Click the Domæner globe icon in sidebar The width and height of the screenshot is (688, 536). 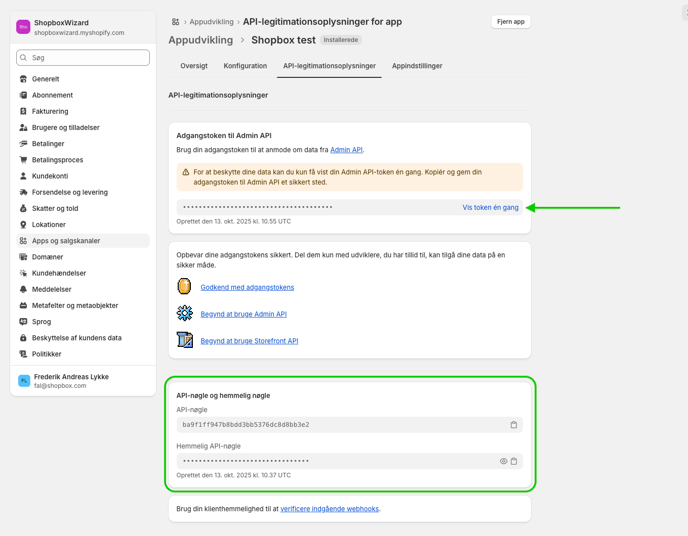pyautogui.click(x=23, y=257)
